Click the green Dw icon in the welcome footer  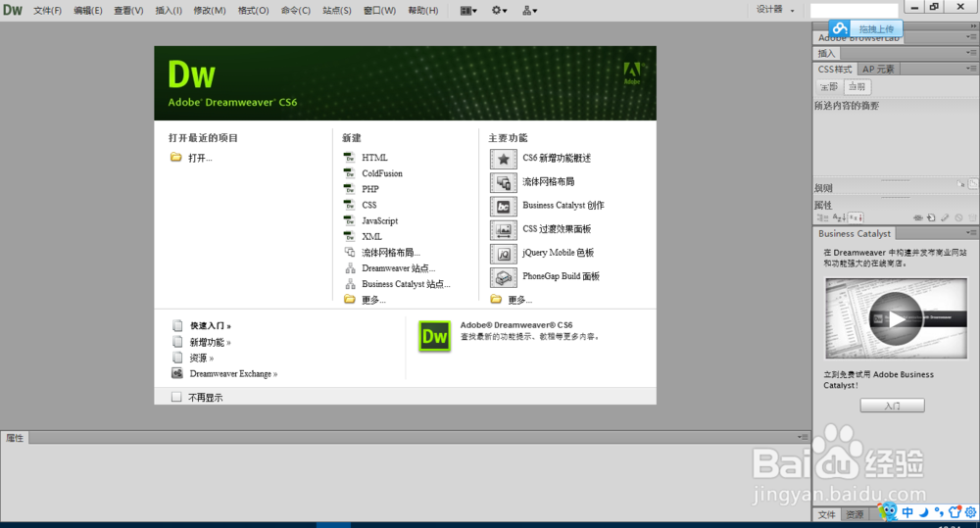(434, 336)
